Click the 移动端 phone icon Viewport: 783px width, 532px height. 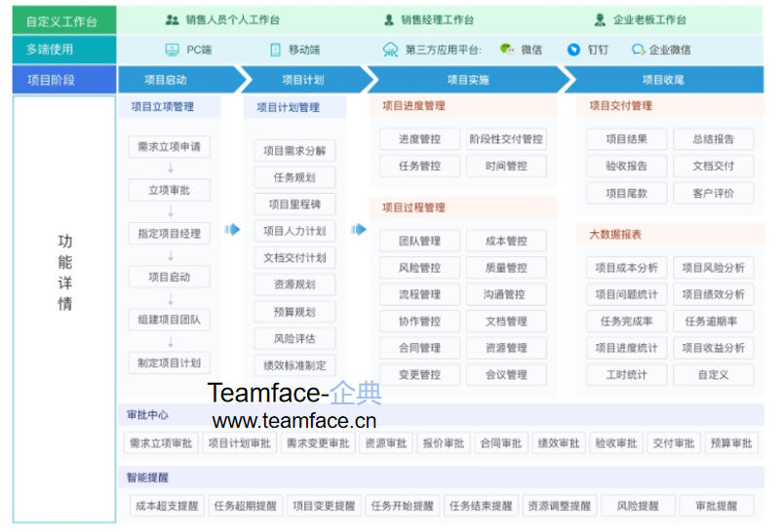point(275,50)
